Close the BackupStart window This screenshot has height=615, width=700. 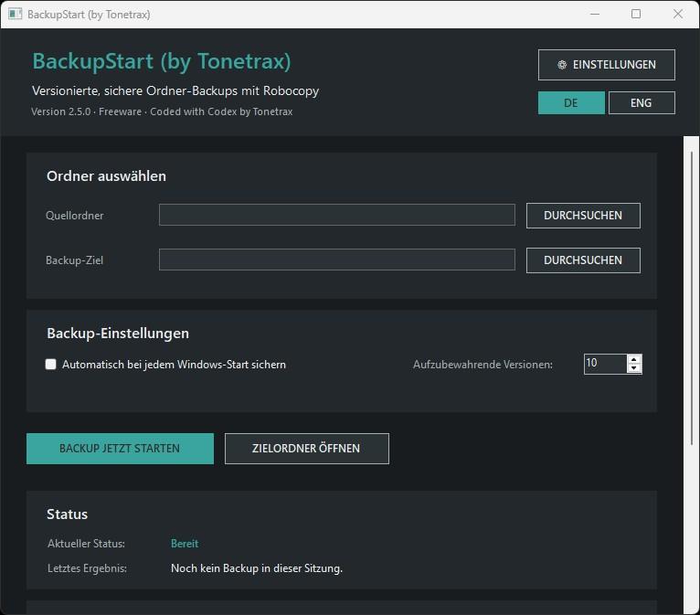[678, 14]
